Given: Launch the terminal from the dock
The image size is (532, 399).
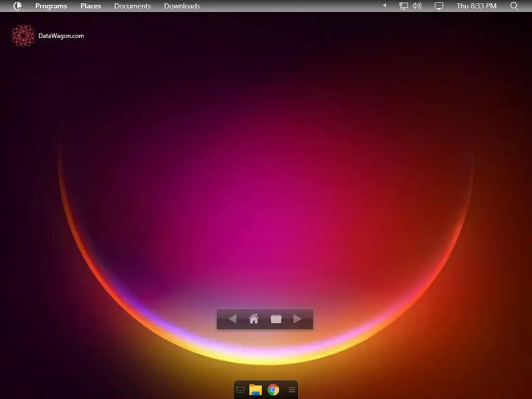Looking at the screenshot, I should (x=240, y=390).
